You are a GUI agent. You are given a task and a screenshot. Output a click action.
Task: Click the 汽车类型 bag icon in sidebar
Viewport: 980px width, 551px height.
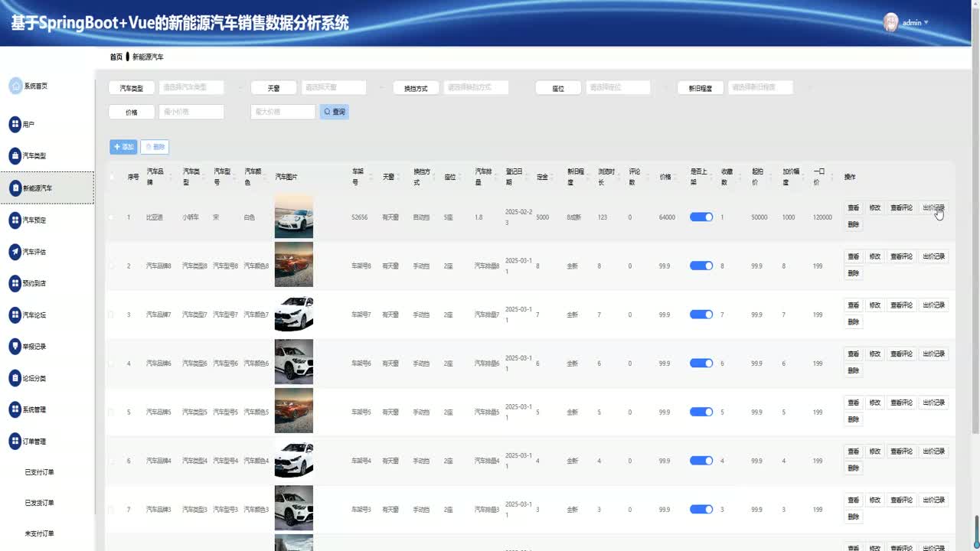pyautogui.click(x=15, y=155)
